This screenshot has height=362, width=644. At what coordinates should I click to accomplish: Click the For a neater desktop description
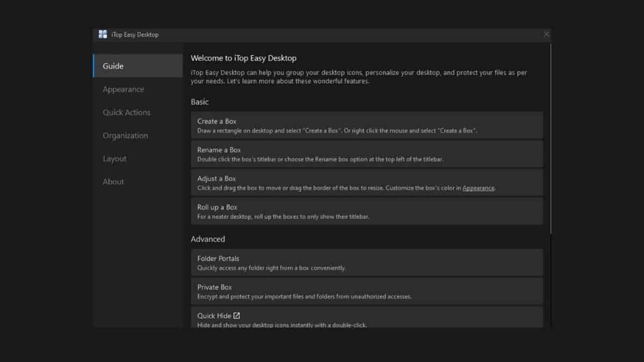coord(283,217)
